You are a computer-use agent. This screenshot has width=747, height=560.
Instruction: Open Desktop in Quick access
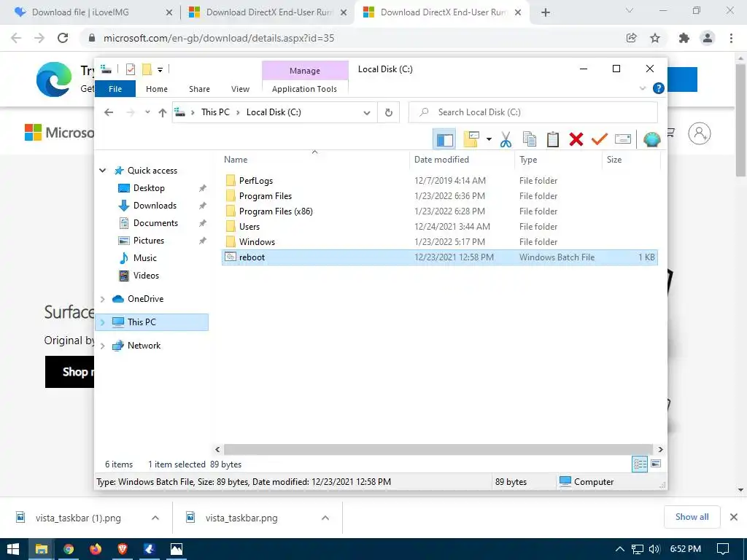[149, 188]
